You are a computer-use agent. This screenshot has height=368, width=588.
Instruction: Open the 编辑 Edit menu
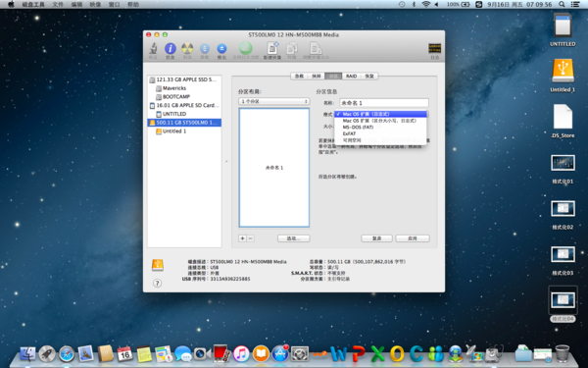point(76,5)
